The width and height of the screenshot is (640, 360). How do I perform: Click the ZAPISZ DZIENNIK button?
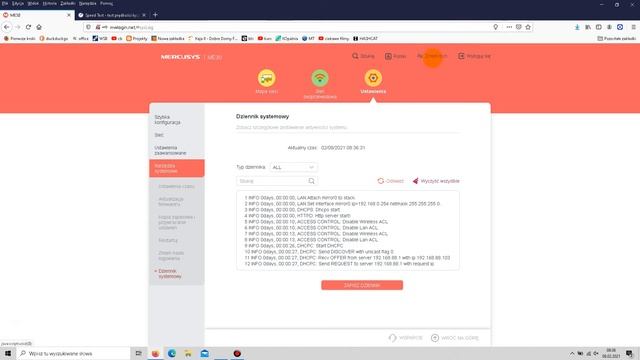point(362,285)
